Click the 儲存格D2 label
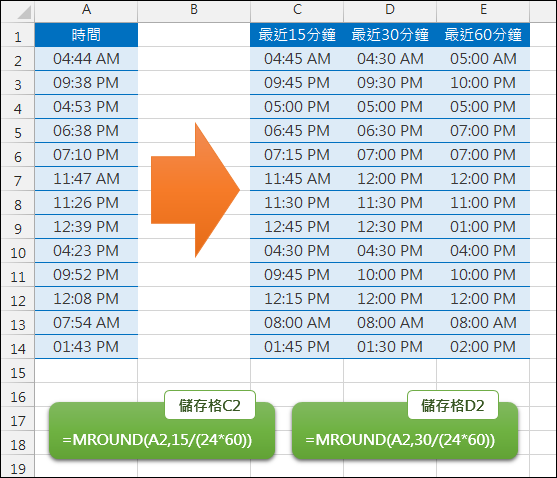This screenshot has height=478, width=557. 453,405
